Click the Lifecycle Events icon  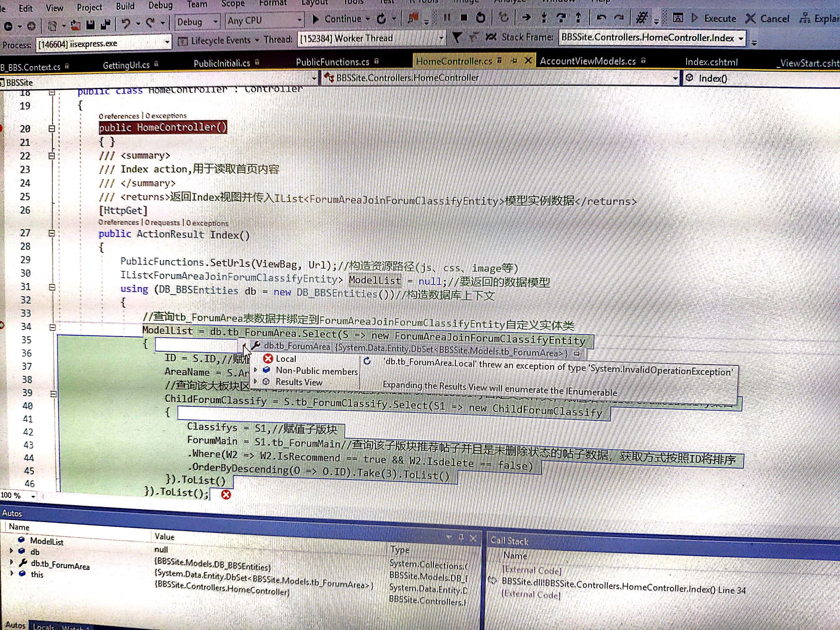(182, 41)
